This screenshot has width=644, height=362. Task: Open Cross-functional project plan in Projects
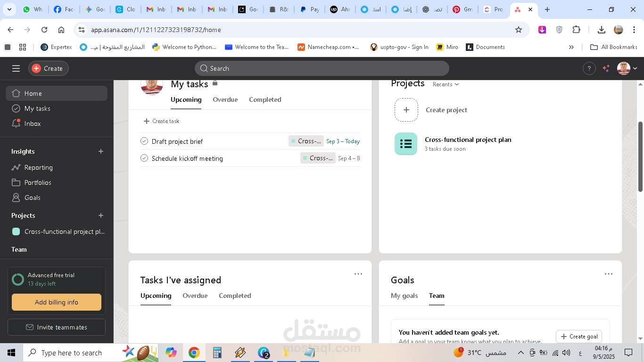click(x=468, y=140)
